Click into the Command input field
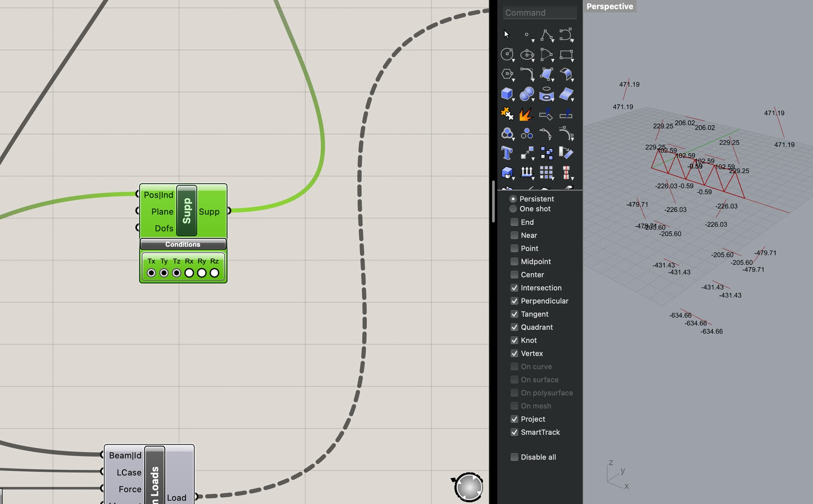The image size is (813, 504). pos(539,13)
